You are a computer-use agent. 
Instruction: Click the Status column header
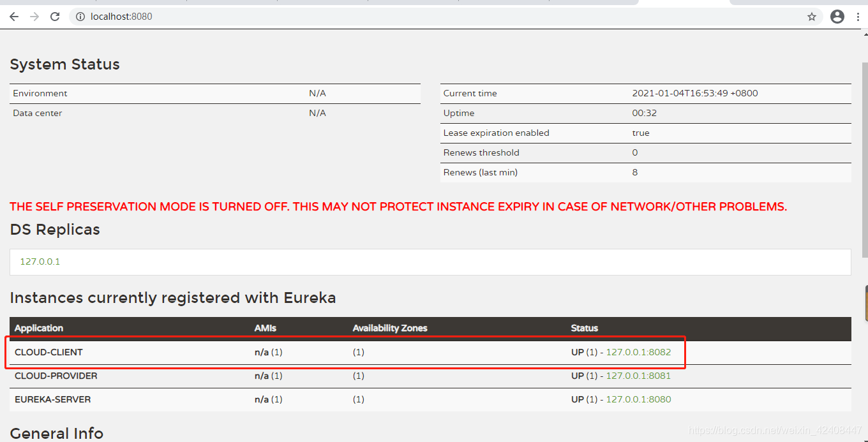[585, 328]
